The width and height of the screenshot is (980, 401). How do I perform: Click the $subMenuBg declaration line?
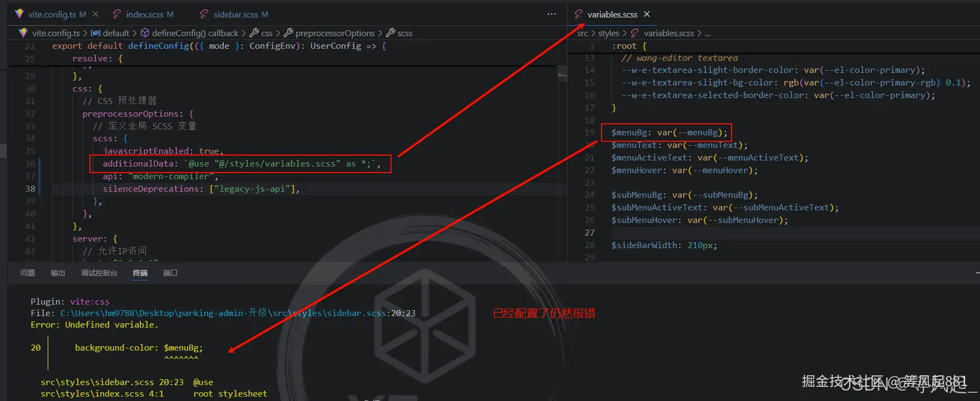684,194
